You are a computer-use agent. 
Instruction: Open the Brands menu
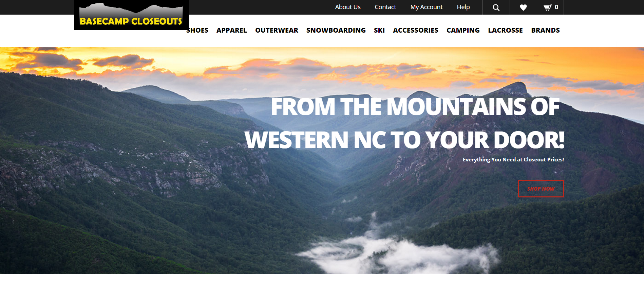coord(545,30)
